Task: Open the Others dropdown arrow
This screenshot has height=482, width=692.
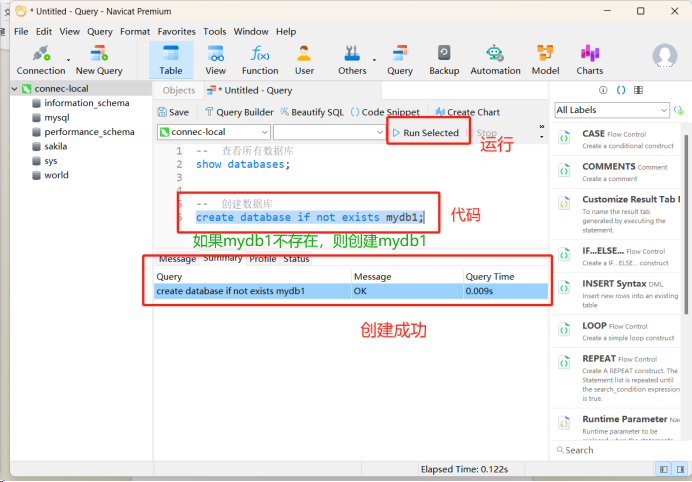Action: click(374, 60)
